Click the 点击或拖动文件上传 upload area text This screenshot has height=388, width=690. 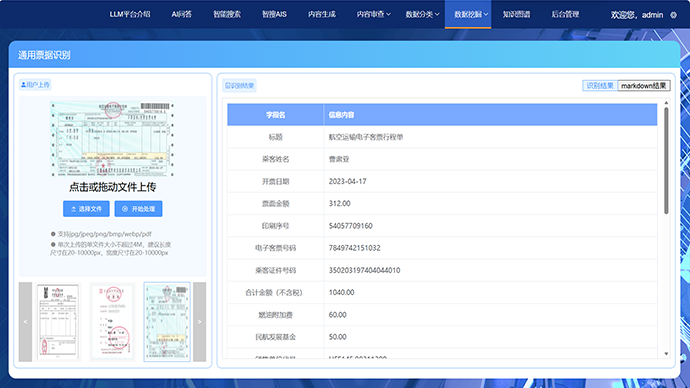pos(113,187)
